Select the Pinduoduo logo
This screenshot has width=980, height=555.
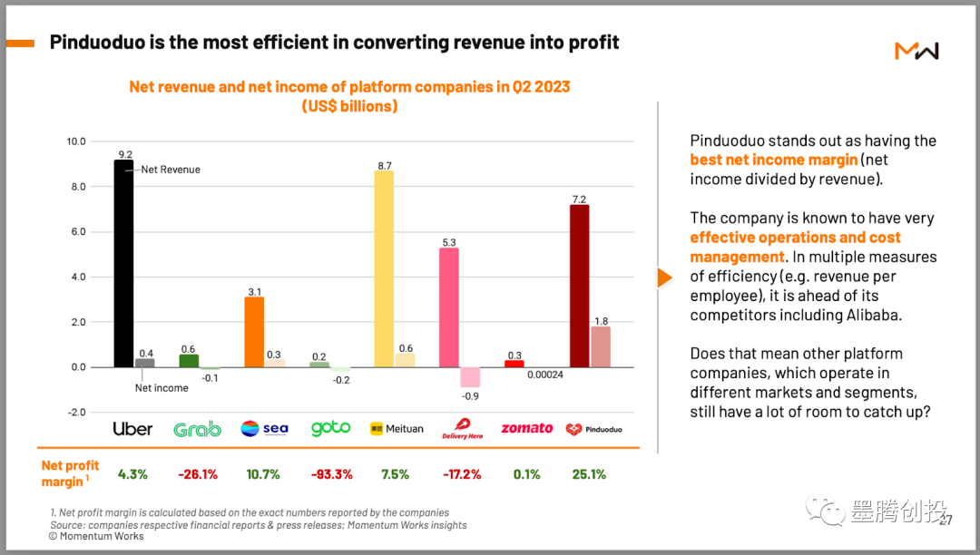click(x=595, y=429)
